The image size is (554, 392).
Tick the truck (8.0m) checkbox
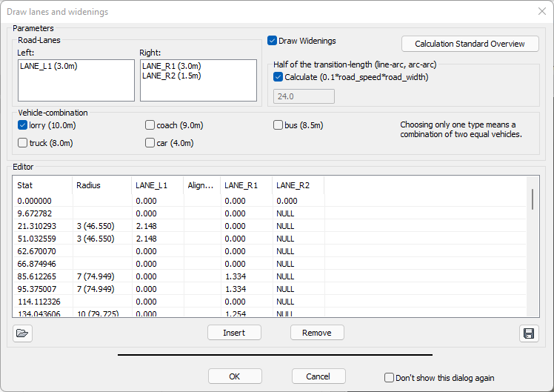pos(22,143)
